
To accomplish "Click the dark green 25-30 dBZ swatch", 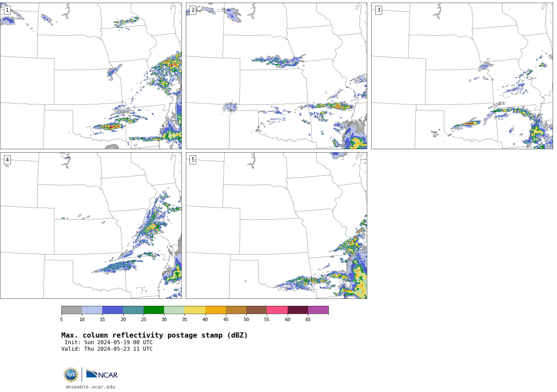I will (x=154, y=310).
